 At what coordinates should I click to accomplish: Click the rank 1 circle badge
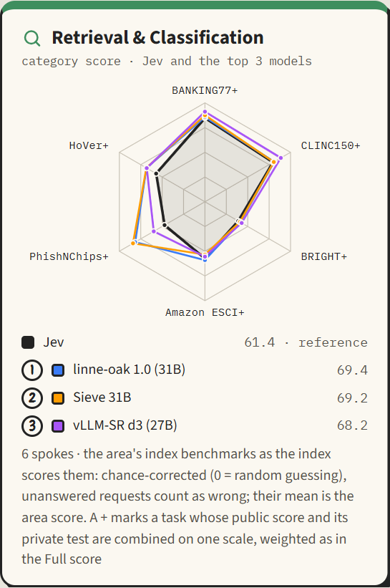(32, 370)
